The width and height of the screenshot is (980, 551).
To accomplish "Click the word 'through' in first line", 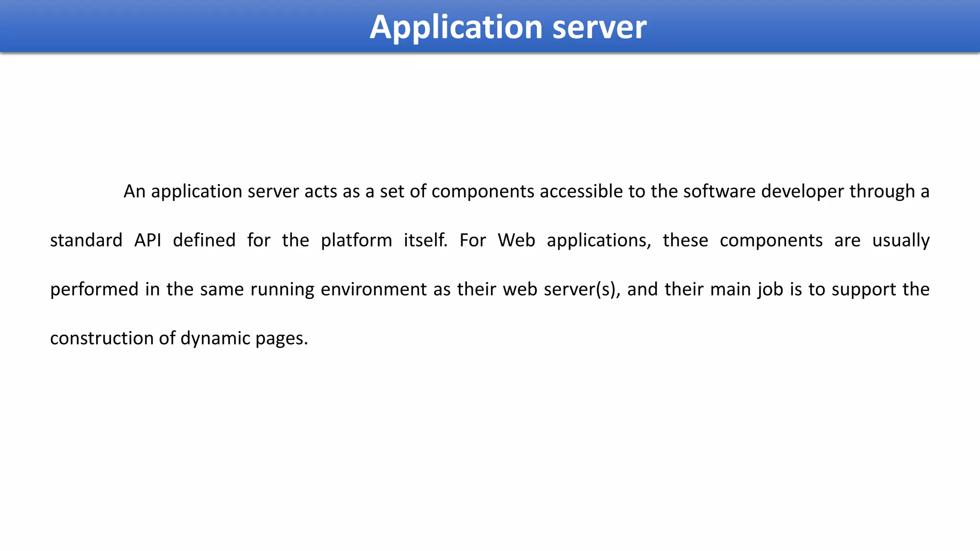I will [x=882, y=191].
